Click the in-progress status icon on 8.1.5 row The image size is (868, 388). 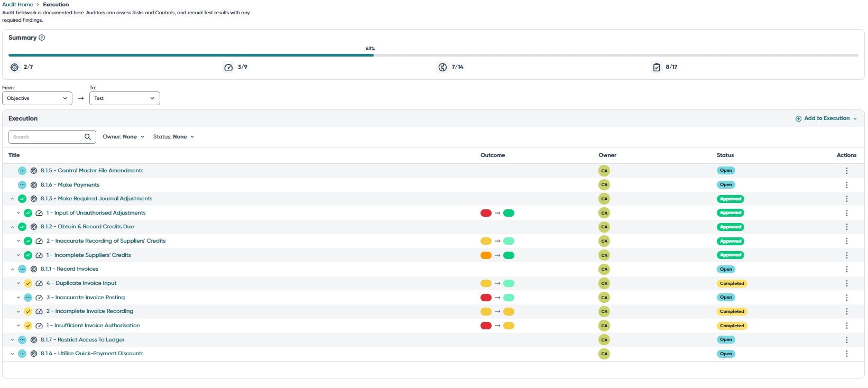pos(22,171)
